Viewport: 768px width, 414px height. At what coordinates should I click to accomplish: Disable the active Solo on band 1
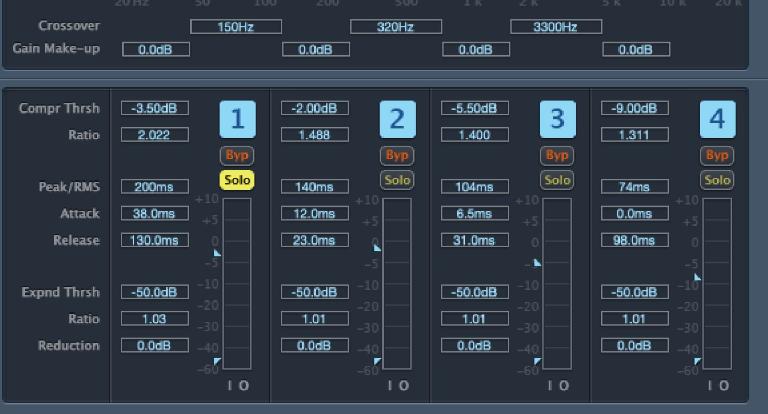(237, 180)
